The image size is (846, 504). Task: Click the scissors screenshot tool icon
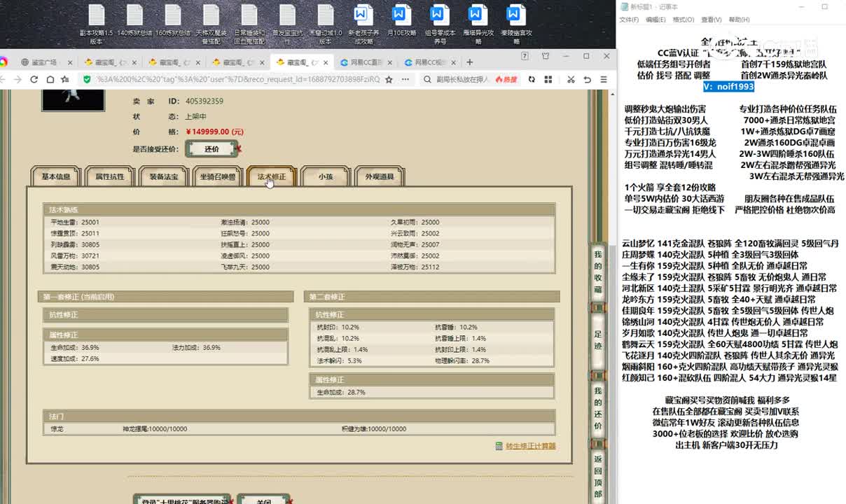pyautogui.click(x=571, y=80)
